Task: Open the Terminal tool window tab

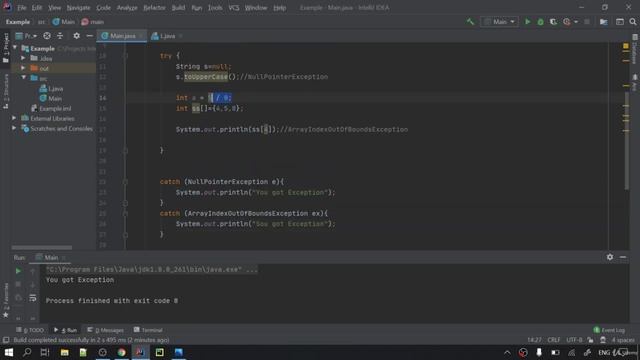Action: 148,330
